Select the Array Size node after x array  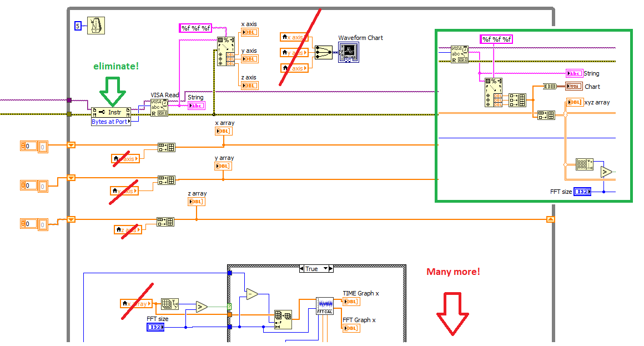pyautogui.click(x=170, y=304)
